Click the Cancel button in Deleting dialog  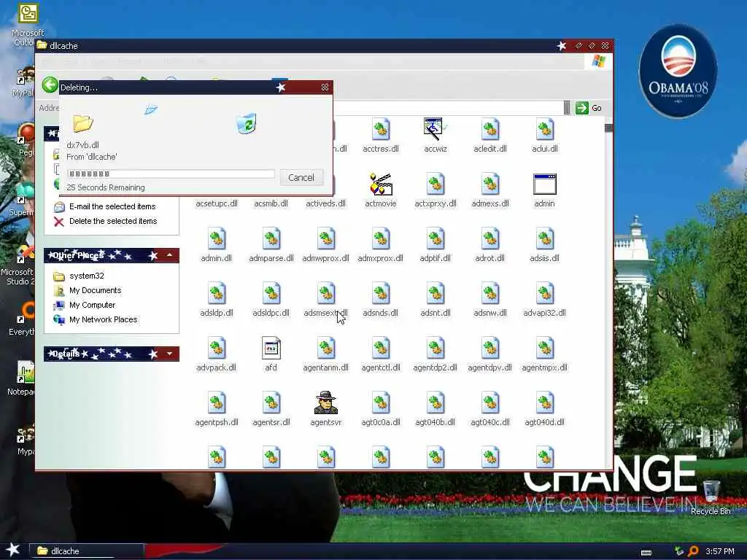click(301, 178)
